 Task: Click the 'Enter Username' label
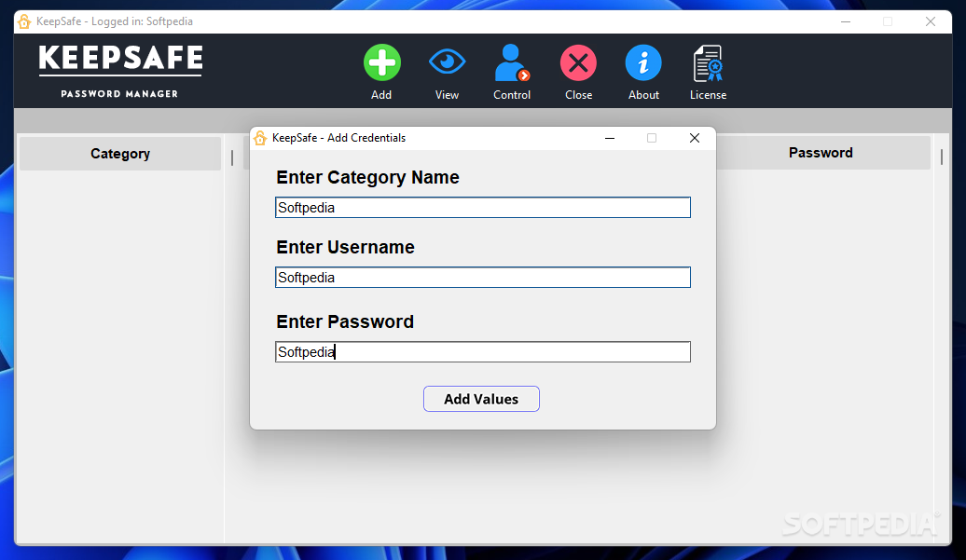pos(345,247)
